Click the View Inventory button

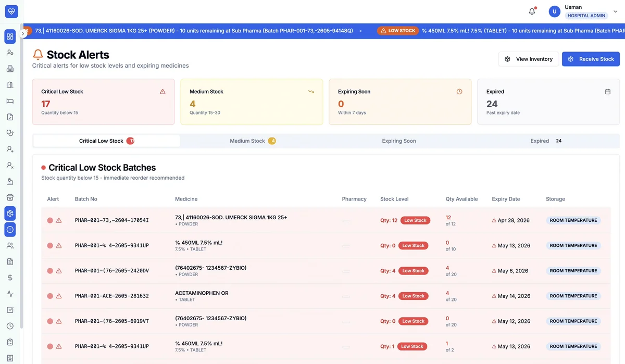coord(529,59)
